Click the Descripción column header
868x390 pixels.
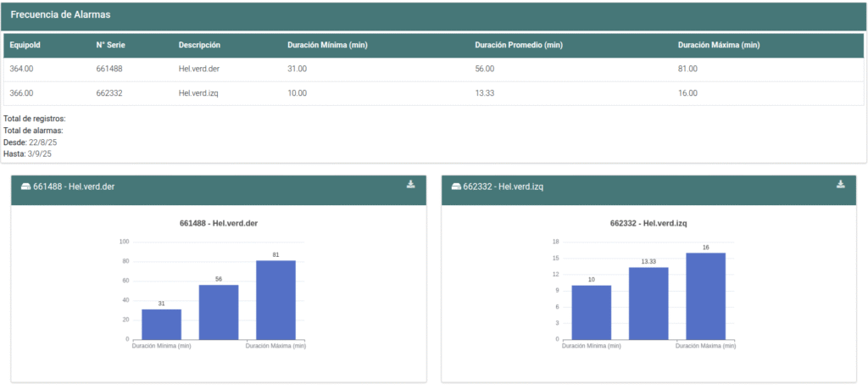click(199, 45)
